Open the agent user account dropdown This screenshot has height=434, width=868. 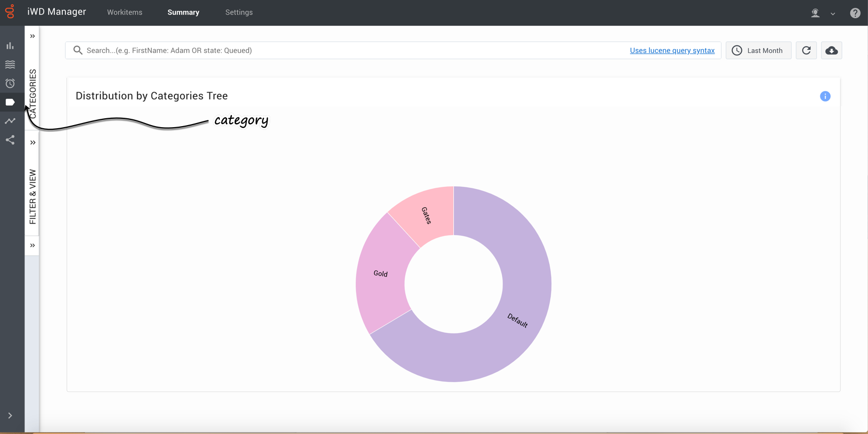pyautogui.click(x=822, y=13)
